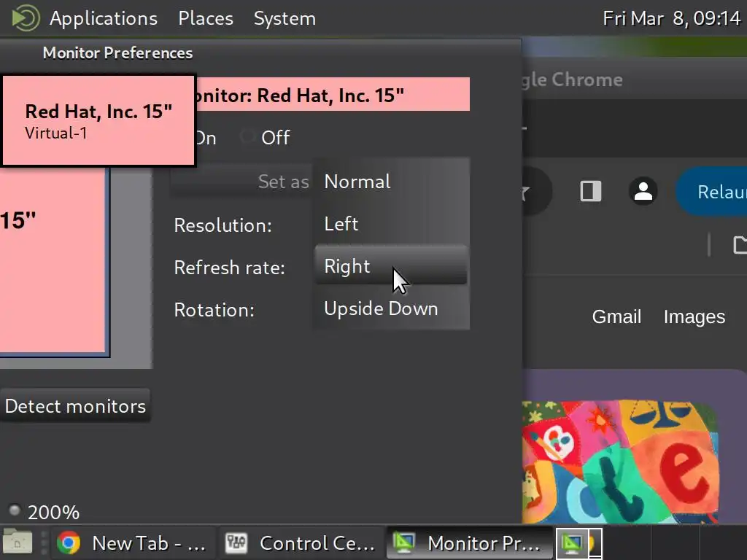Open the System menu

point(285,18)
